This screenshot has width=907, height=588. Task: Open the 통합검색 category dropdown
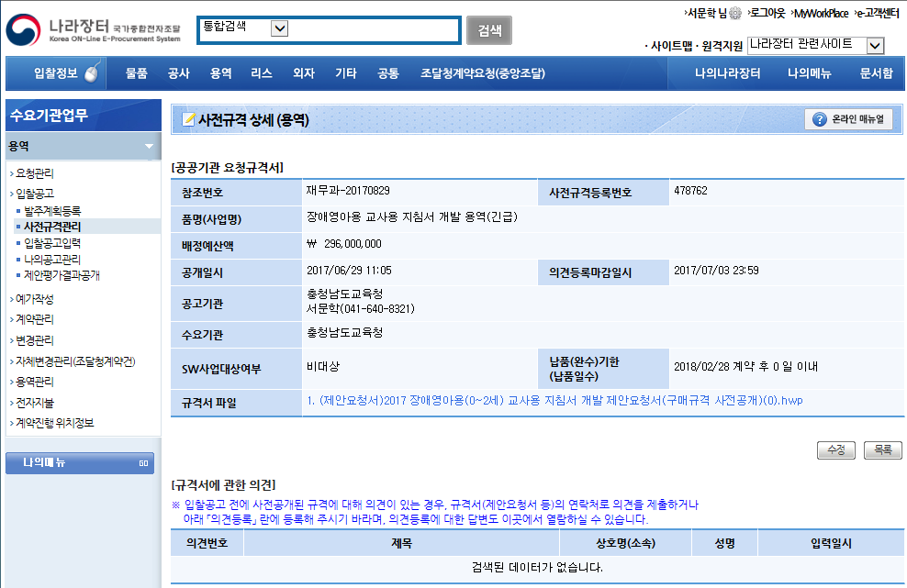tap(280, 28)
